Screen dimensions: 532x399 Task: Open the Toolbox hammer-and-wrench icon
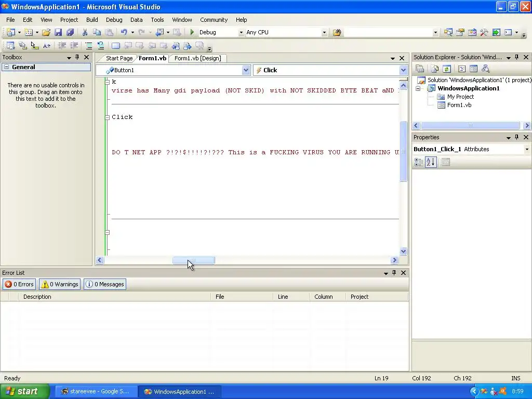click(x=484, y=32)
